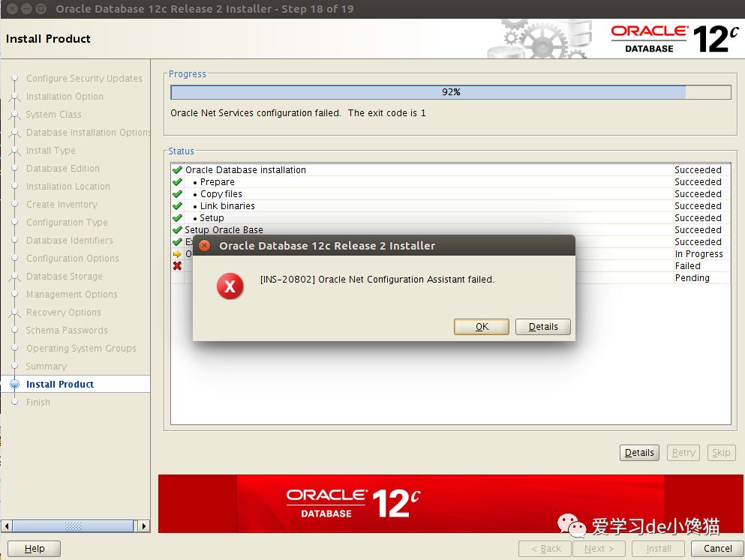Click the Skip button
Viewport: 745px width, 560px height.
(721, 452)
